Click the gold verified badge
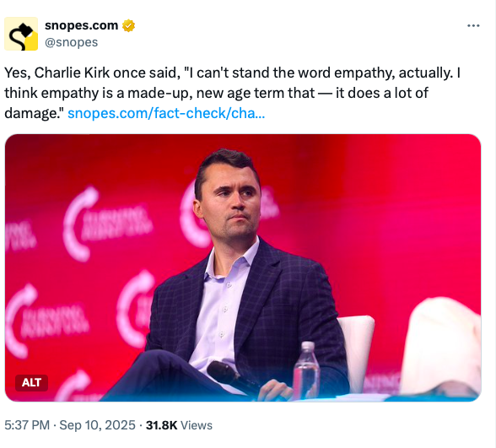Viewport: 496px width, 448px height. click(128, 25)
